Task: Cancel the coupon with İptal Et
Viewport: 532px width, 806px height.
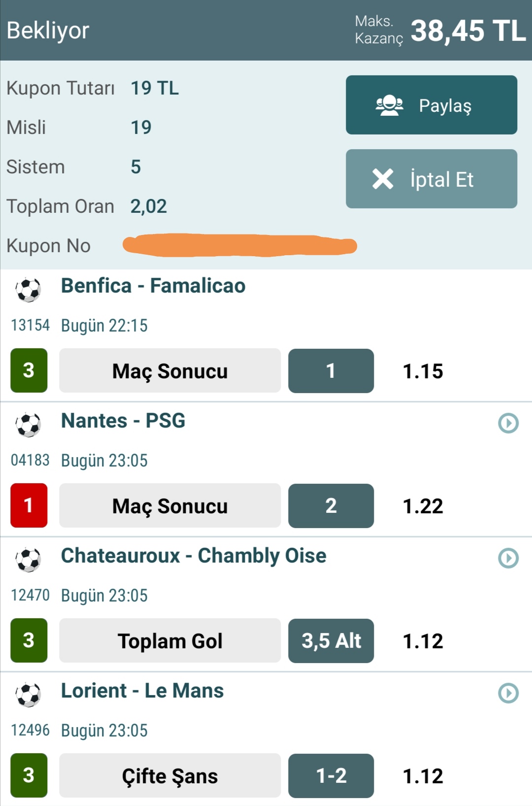Action: click(x=432, y=179)
